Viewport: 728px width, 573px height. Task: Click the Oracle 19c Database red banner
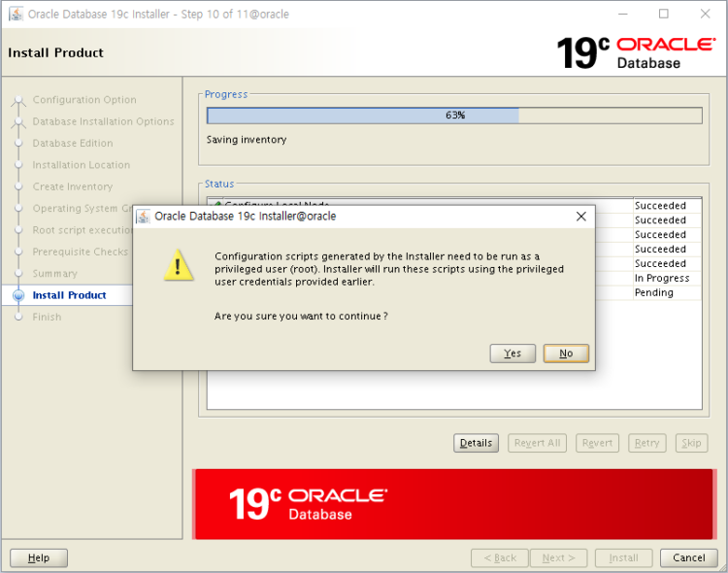coord(454,504)
